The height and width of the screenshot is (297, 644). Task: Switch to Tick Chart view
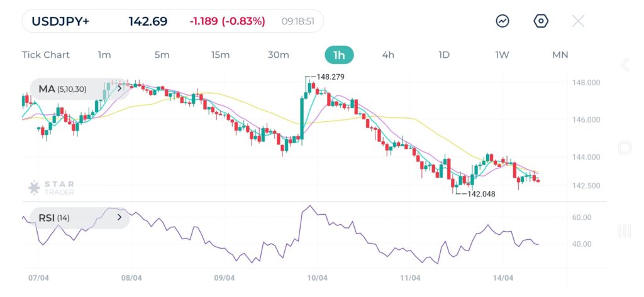pyautogui.click(x=46, y=55)
